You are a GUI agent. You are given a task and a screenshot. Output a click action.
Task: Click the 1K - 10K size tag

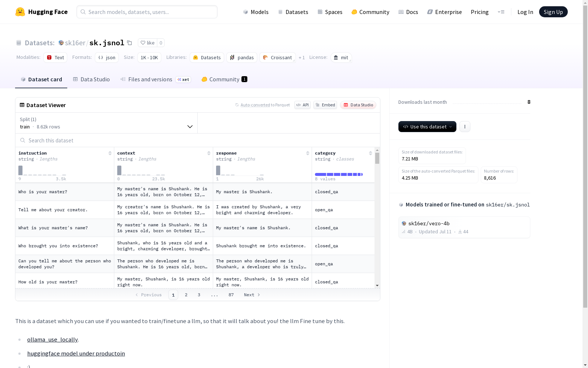149,57
